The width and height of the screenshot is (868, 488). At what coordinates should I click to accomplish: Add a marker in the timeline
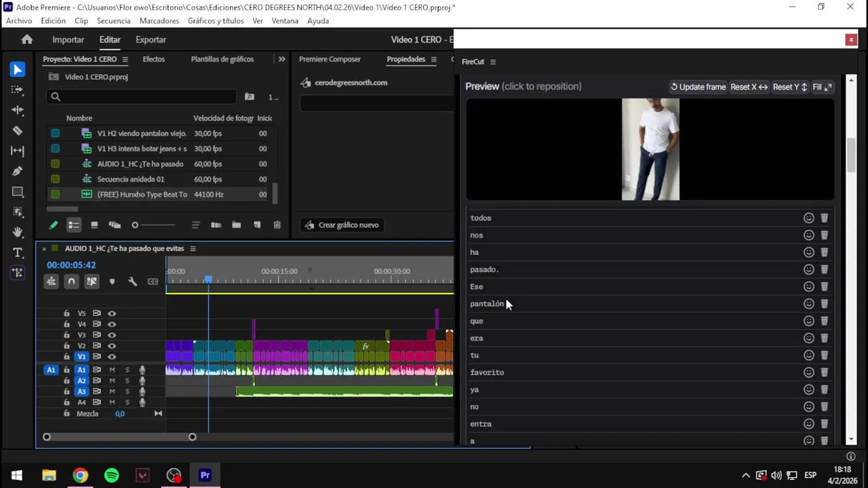pyautogui.click(x=112, y=281)
